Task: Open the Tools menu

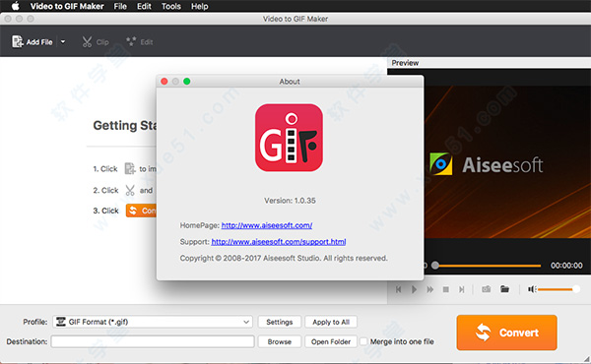Action: [171, 6]
